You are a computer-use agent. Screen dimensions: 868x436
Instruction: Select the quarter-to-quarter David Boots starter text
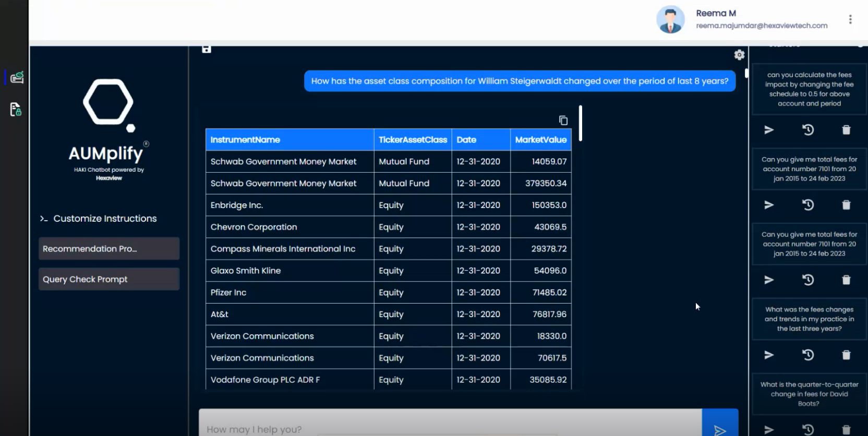click(x=809, y=394)
